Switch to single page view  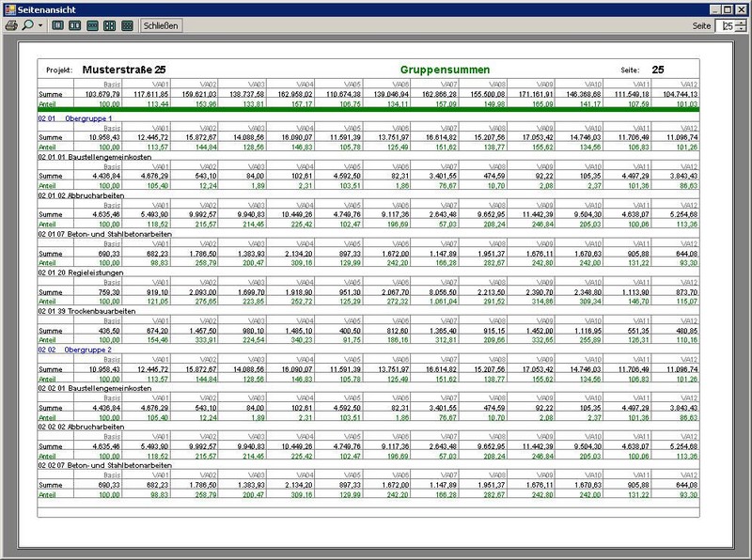58,25
